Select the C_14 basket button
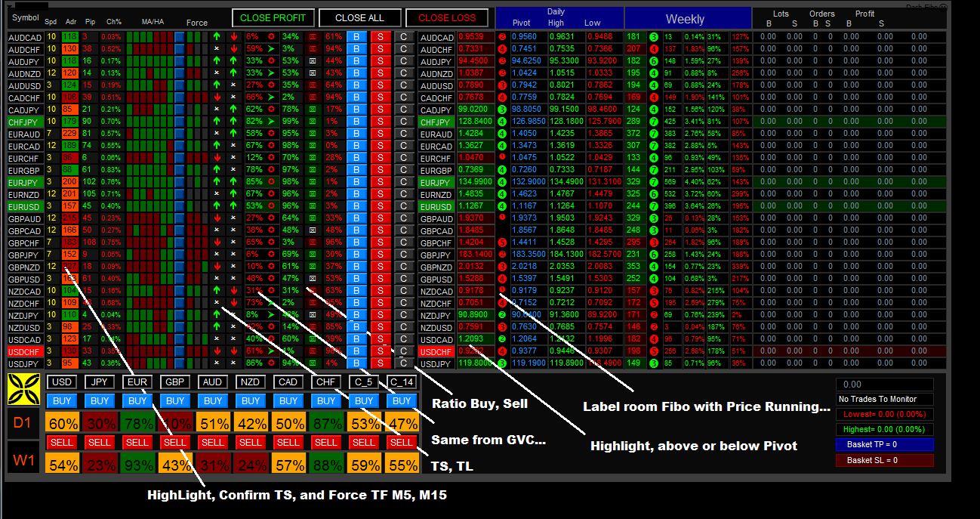 coord(402,382)
